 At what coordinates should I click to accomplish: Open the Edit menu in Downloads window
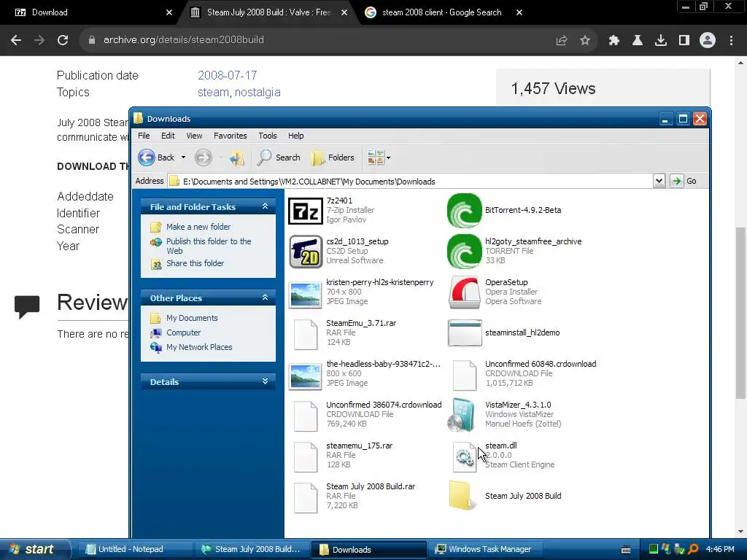coord(168,136)
